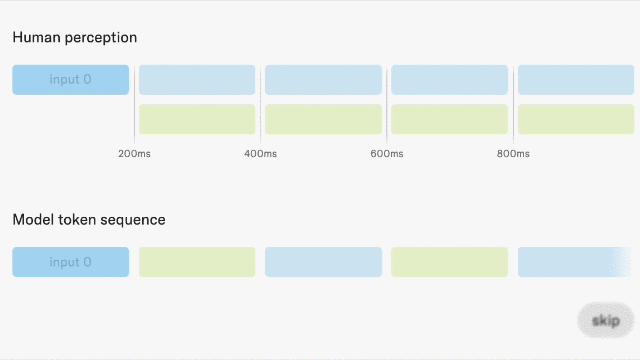The width and height of the screenshot is (640, 360).
Task: Click the blue block between 600ms and 800ms
Action: (x=449, y=80)
